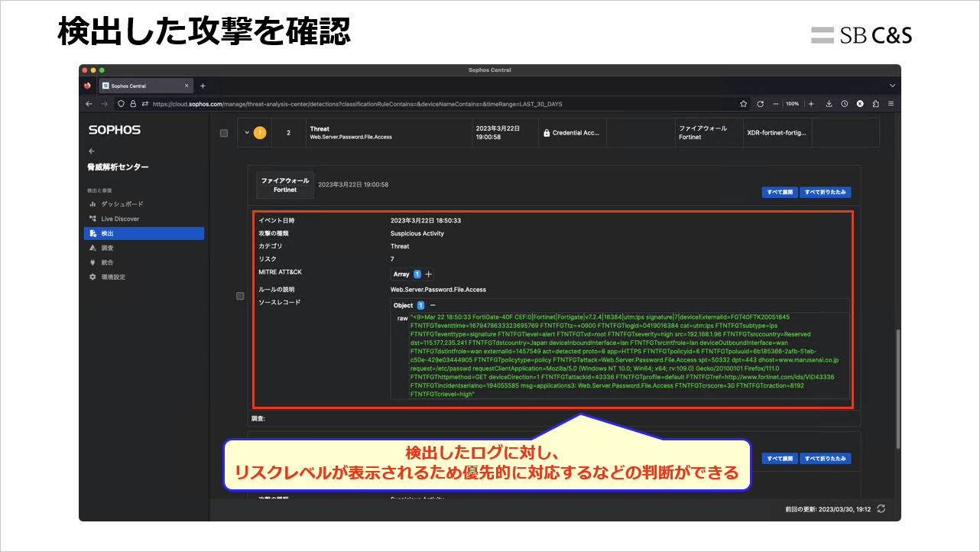Open the browser hamburger menu
980x552 pixels.
tap(891, 104)
